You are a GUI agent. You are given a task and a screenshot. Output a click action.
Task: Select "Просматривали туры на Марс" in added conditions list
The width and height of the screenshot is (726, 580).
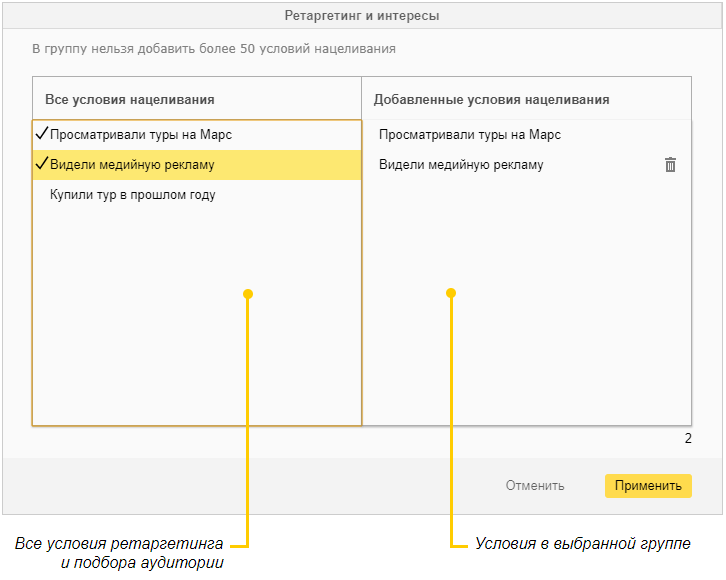469,135
